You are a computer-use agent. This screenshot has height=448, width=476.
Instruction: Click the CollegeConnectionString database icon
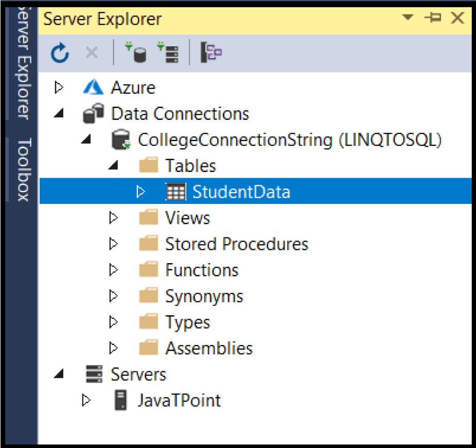(x=120, y=140)
